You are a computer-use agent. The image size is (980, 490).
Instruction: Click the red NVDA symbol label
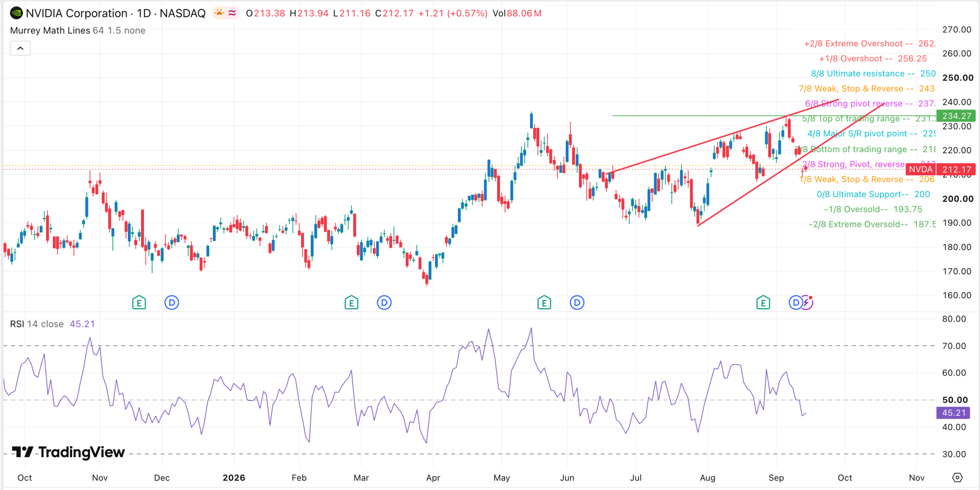pos(921,169)
